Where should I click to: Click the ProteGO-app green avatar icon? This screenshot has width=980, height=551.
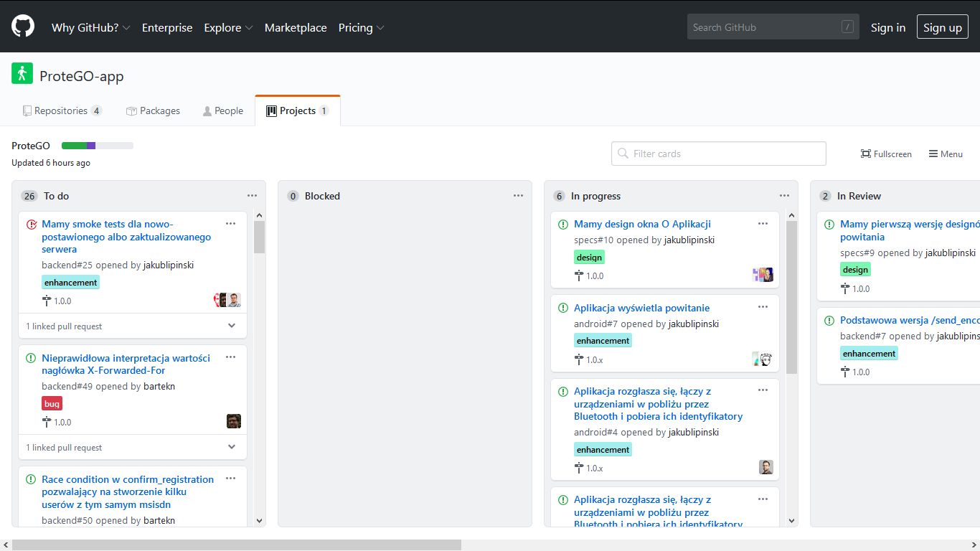coord(22,73)
